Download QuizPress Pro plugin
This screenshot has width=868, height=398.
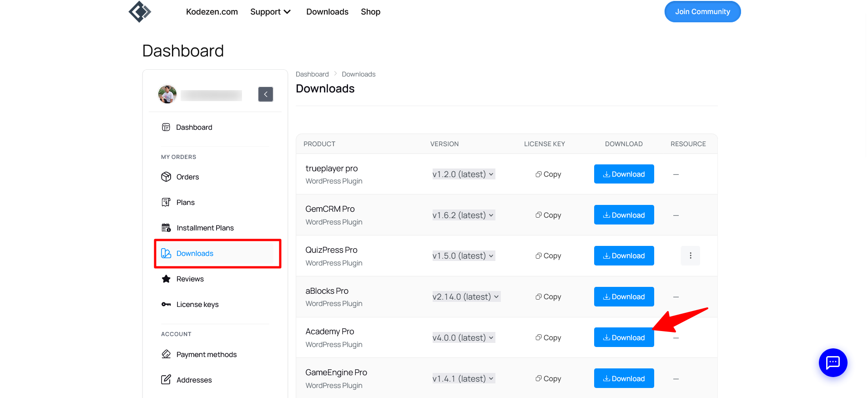click(624, 256)
